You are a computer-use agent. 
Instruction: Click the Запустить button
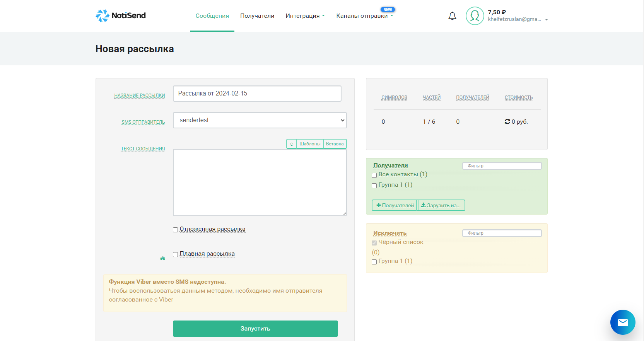[255, 329]
